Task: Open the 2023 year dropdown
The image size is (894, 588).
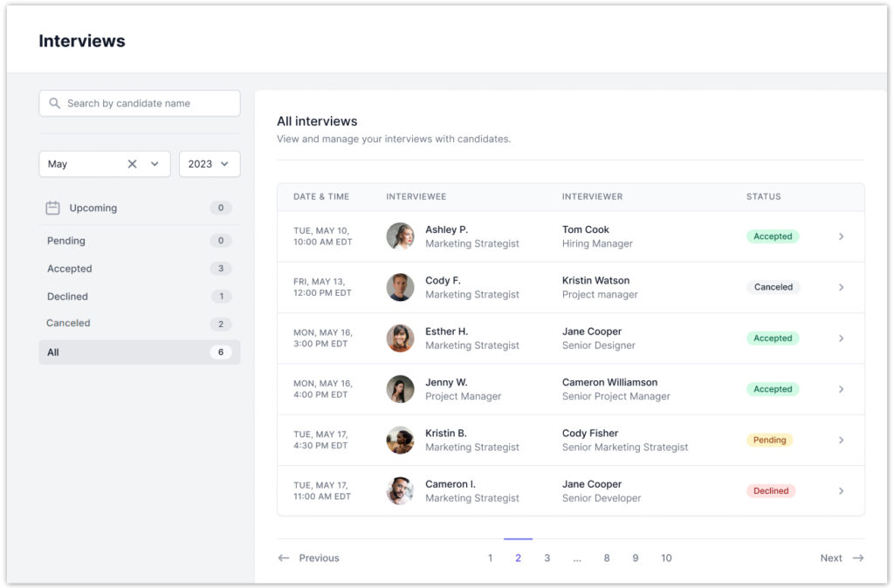Action: tap(210, 164)
